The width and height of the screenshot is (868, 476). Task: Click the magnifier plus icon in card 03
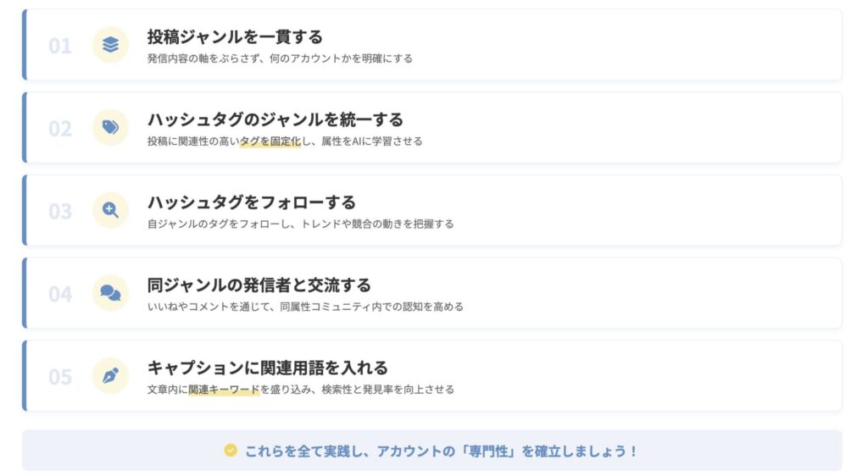110,210
